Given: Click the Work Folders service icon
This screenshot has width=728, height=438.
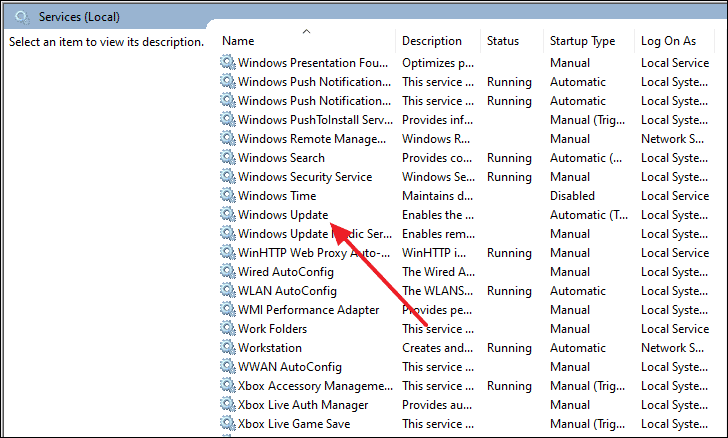Looking at the screenshot, I should pyautogui.click(x=228, y=328).
